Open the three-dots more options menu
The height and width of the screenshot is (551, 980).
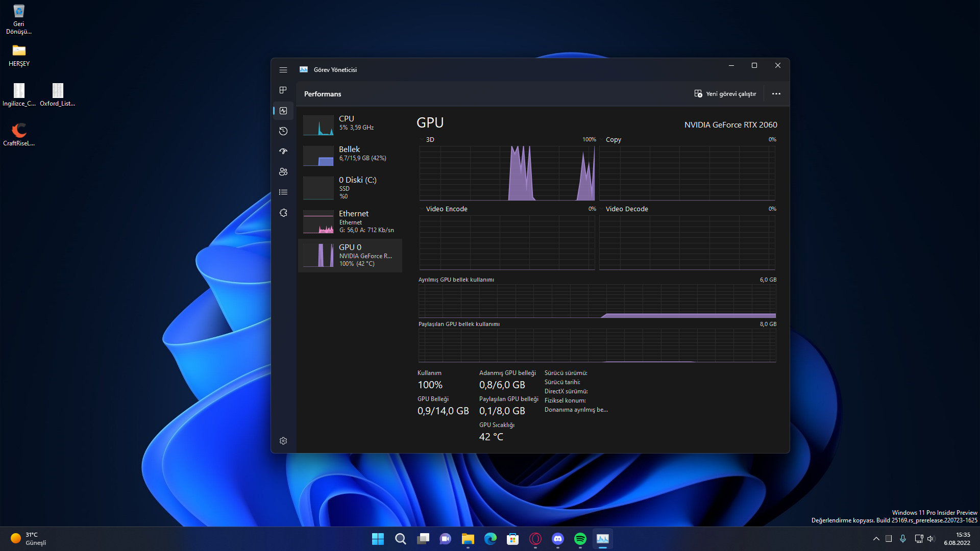click(x=776, y=94)
